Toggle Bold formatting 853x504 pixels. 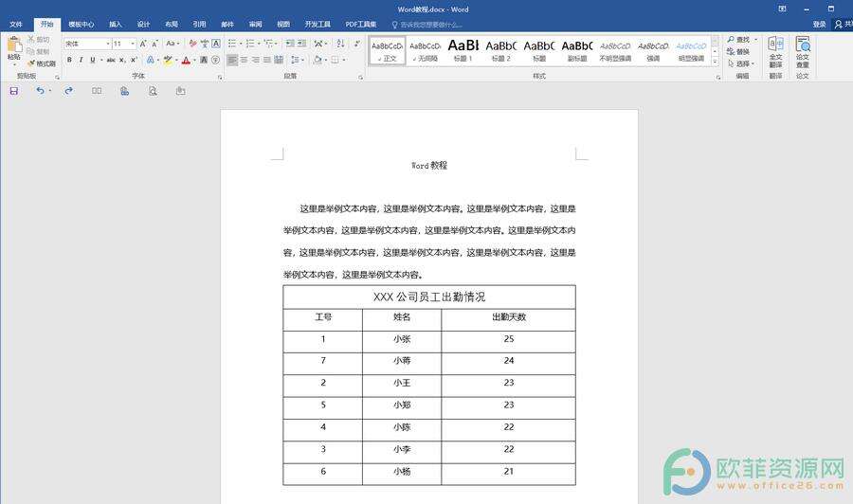(69, 60)
